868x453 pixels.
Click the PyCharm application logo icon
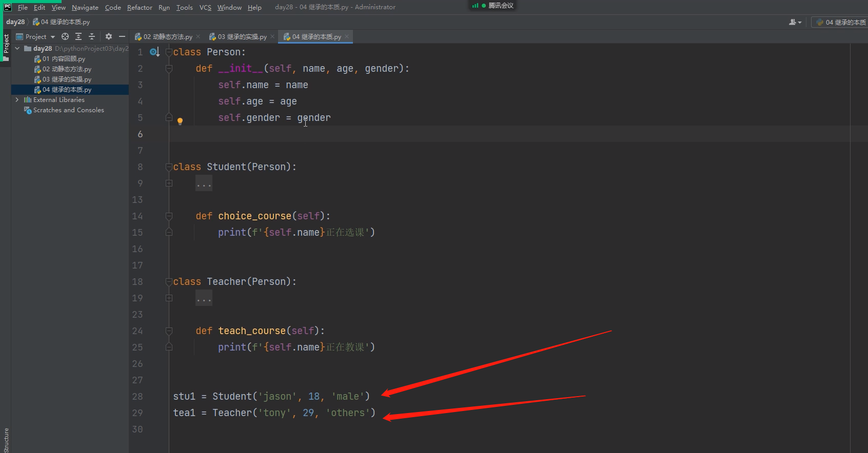7,7
